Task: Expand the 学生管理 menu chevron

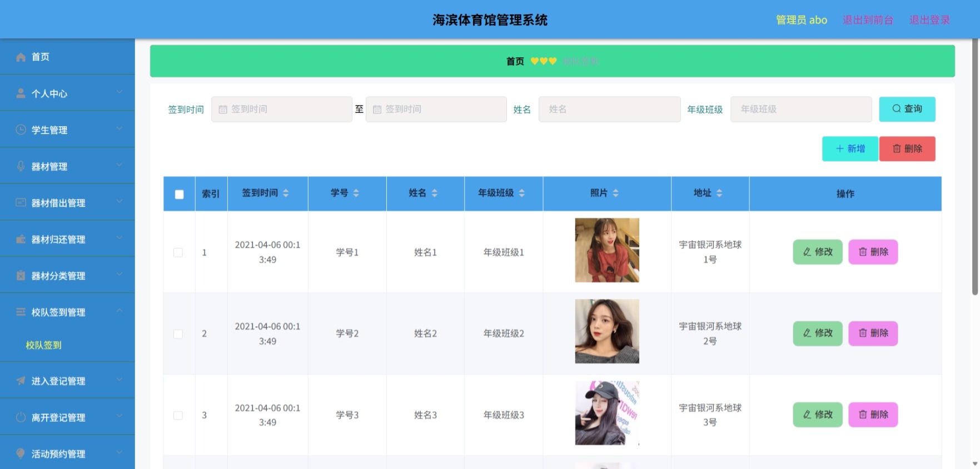Action: (x=119, y=128)
